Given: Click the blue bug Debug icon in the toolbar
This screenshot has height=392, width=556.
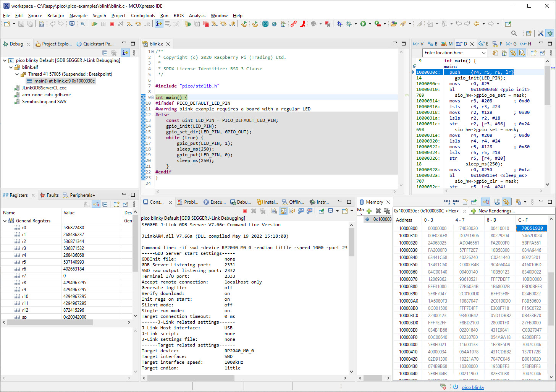Looking at the screenshot, I should tap(339, 24).
